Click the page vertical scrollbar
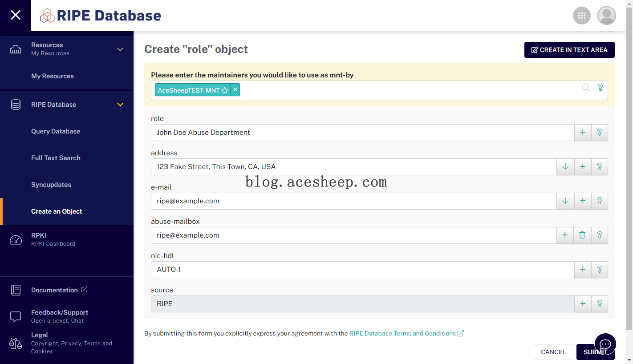 [x=629, y=168]
